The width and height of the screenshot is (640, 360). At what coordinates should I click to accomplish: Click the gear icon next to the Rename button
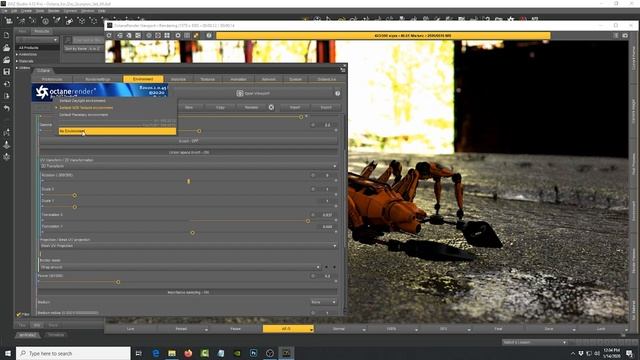coord(271,107)
